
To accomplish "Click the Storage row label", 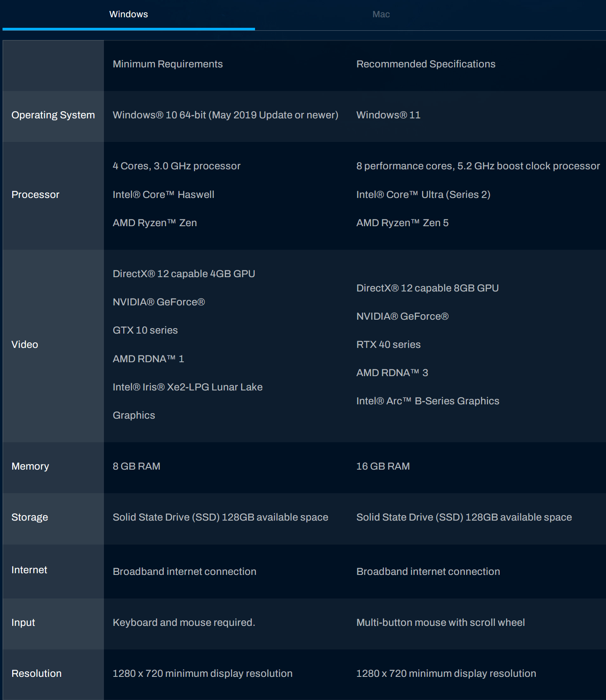I will click(x=30, y=517).
